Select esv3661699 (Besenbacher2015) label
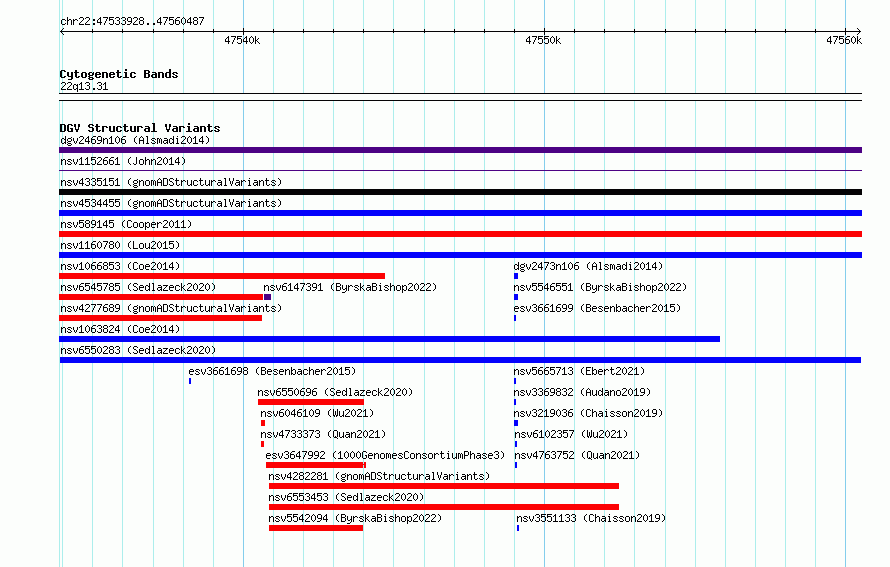The height and width of the screenshot is (567, 890). point(597,308)
